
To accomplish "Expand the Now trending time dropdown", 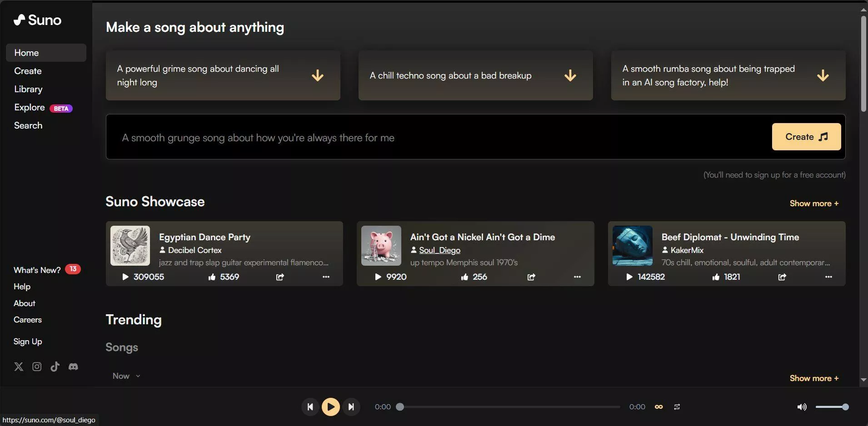I will pos(126,376).
